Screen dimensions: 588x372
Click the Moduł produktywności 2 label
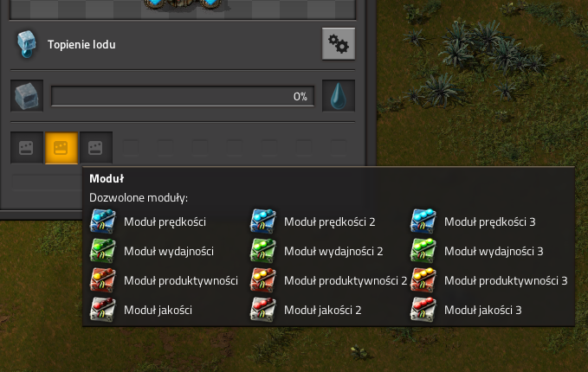click(x=346, y=280)
